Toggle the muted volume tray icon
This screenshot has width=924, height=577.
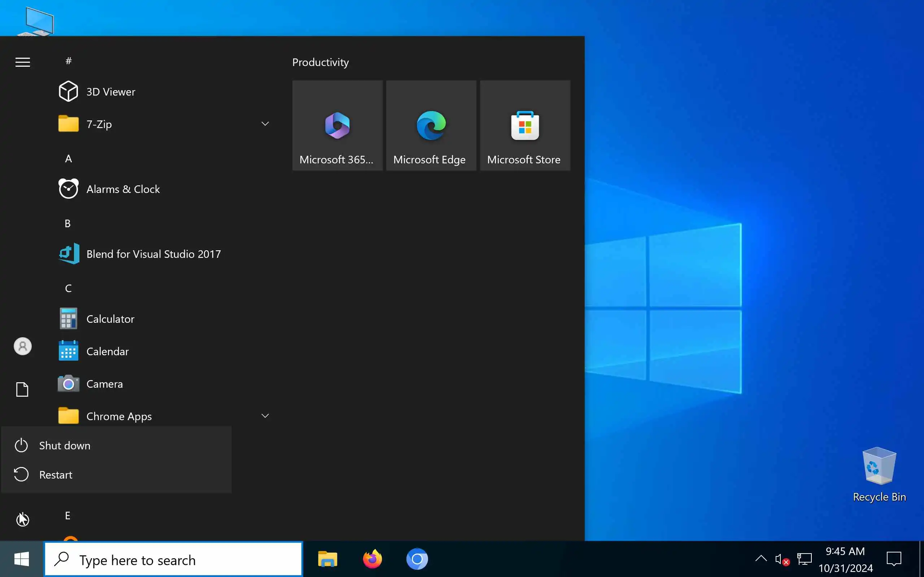781,559
